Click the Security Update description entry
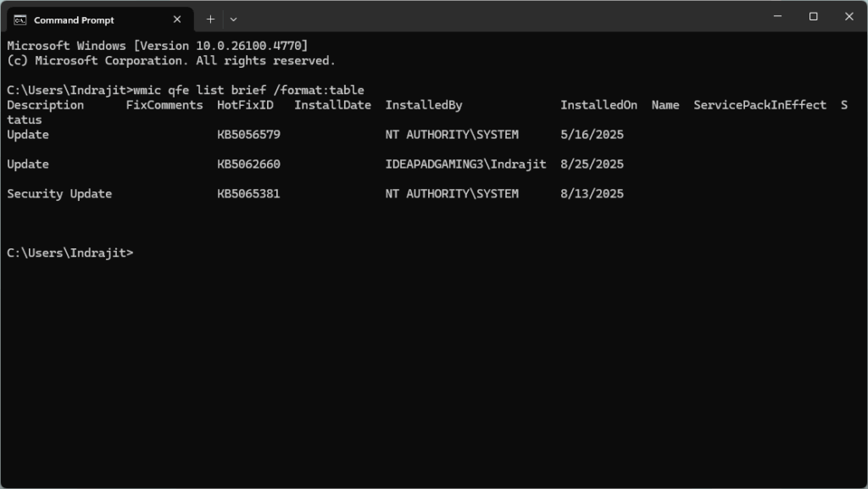The width and height of the screenshot is (868, 489). (59, 194)
